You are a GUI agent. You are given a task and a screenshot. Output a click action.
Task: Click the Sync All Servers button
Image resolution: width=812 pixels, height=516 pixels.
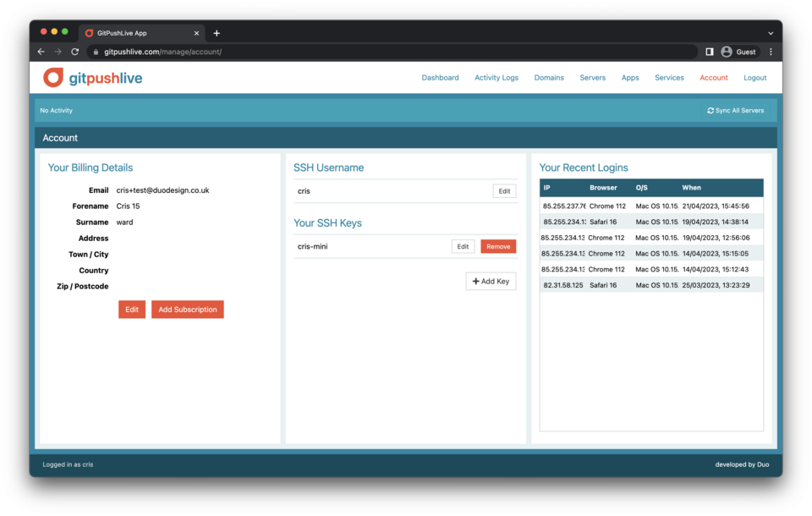735,110
